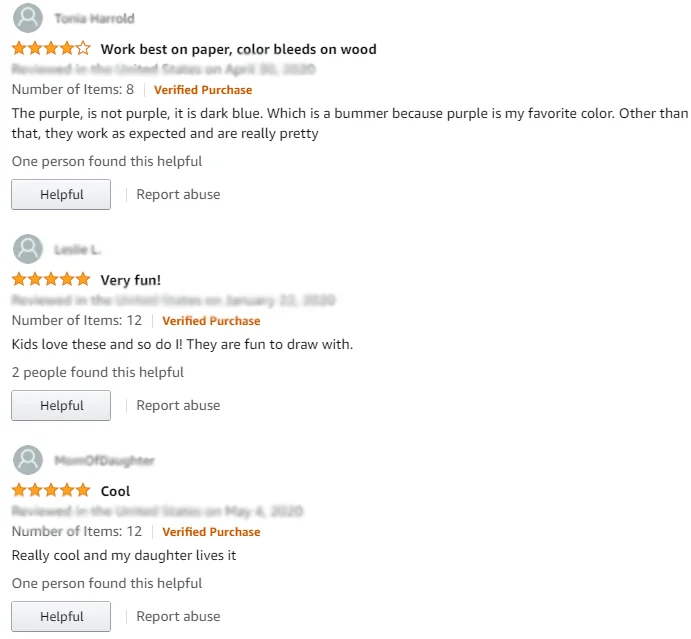Open the "Very fun!" review title

[x=130, y=280]
